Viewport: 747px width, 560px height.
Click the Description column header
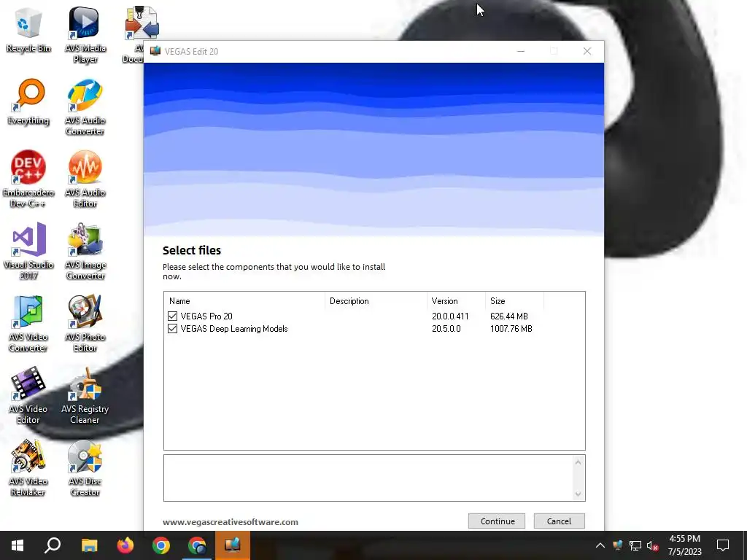pyautogui.click(x=376, y=301)
